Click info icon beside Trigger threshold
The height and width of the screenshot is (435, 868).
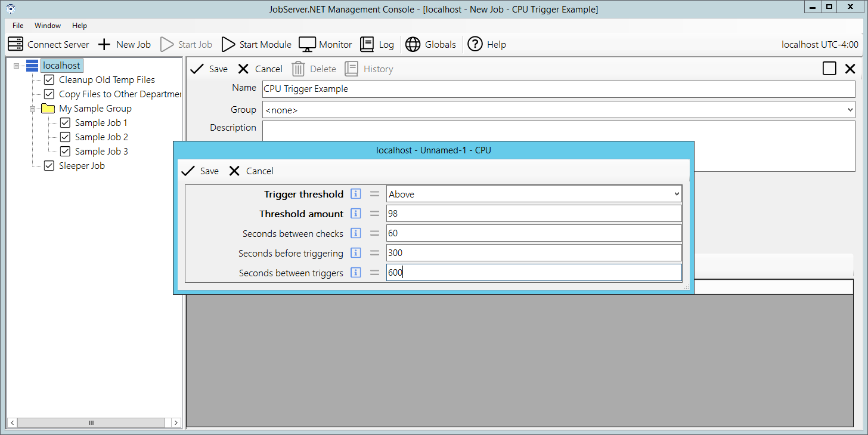(x=356, y=194)
